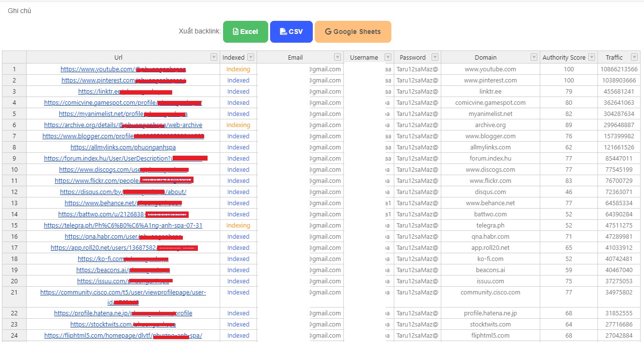This screenshot has width=644, height=342.
Task: Open the Indexed column filter dropdown
Action: coord(251,57)
